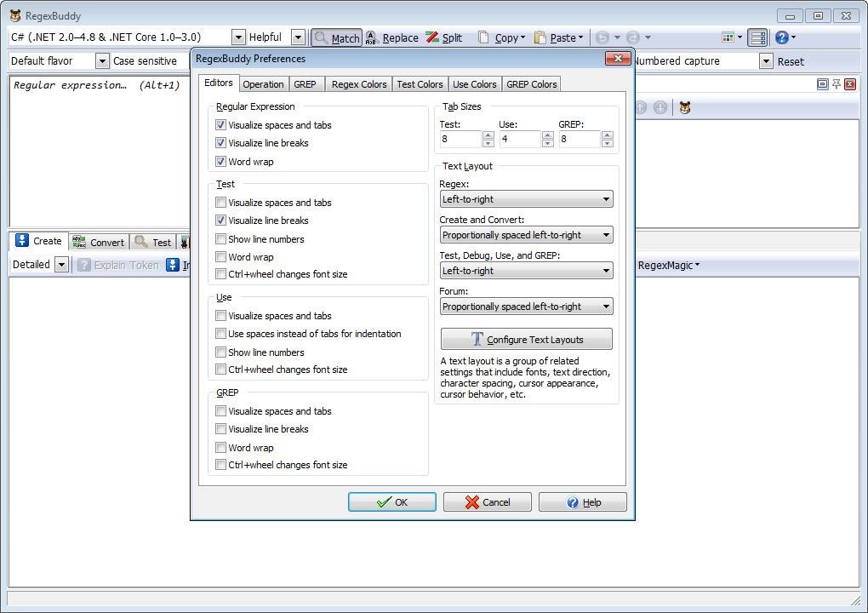Enable GREP Word wrap checkbox
The image size is (868, 613).
coord(221,448)
